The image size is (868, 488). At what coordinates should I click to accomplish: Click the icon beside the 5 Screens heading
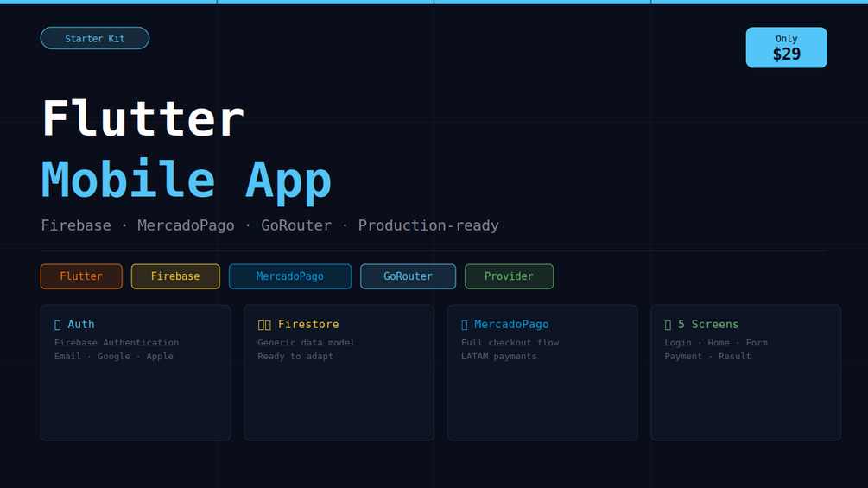coord(668,325)
